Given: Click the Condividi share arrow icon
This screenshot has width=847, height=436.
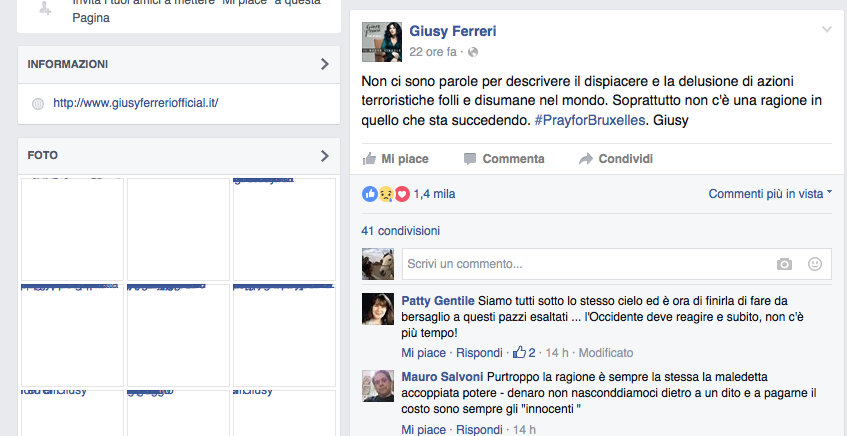Looking at the screenshot, I should [x=586, y=159].
